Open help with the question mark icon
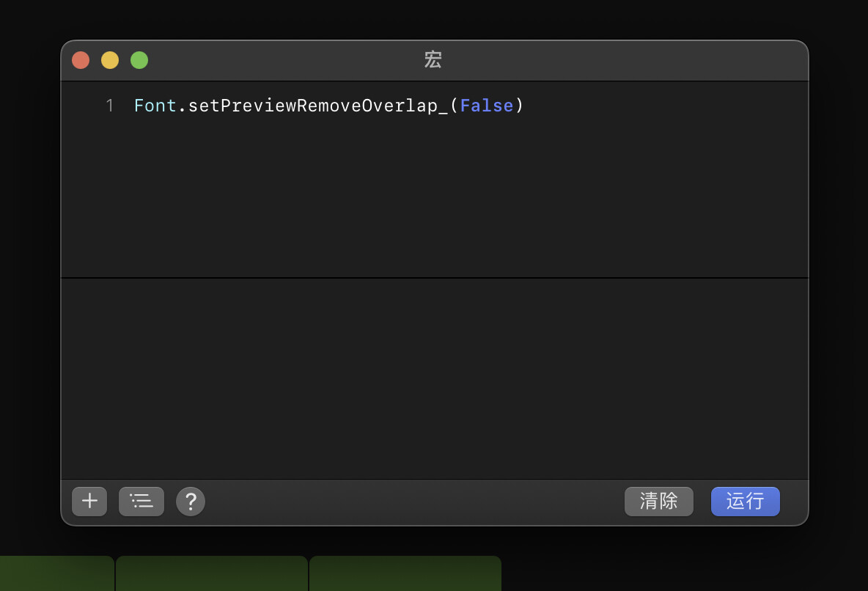 191,502
